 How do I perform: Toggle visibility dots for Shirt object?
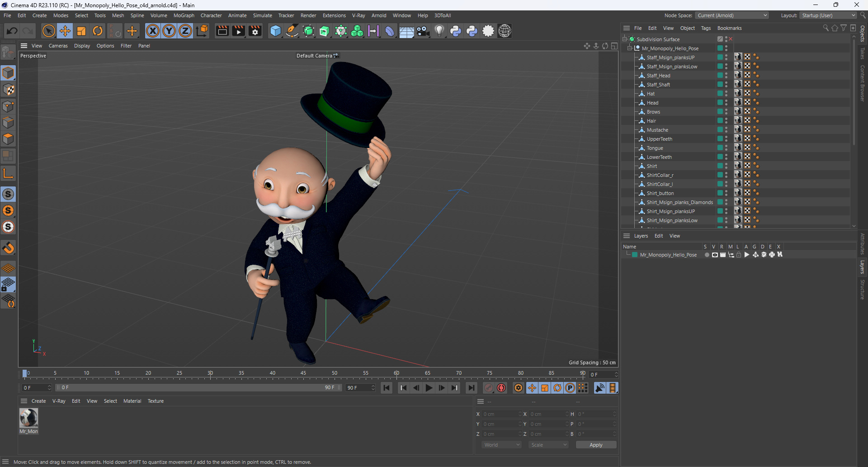(x=726, y=166)
